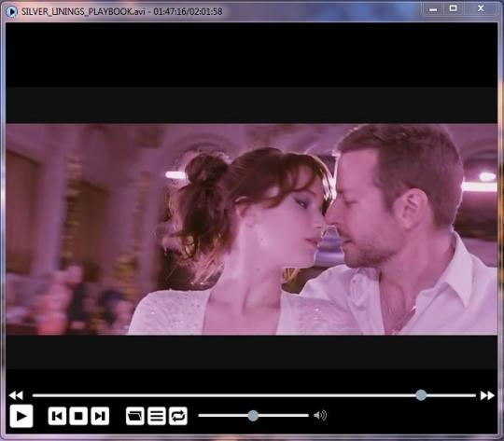Jump to the start of the seek bar

coord(34,395)
